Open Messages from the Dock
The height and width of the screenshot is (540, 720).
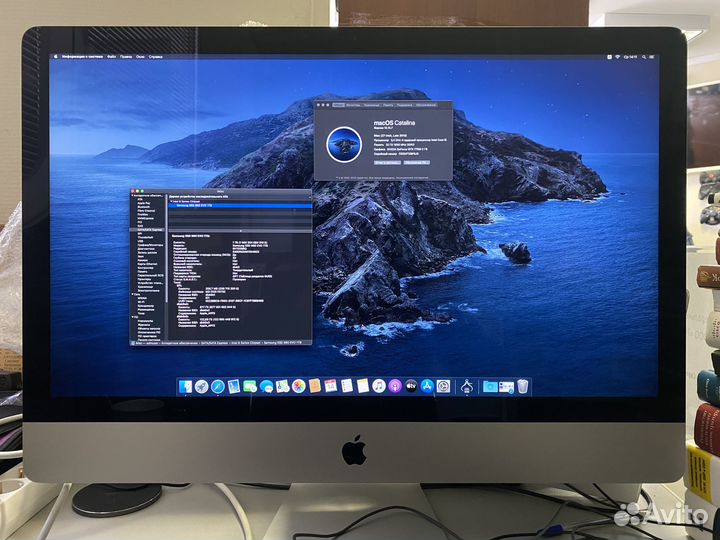[266, 386]
